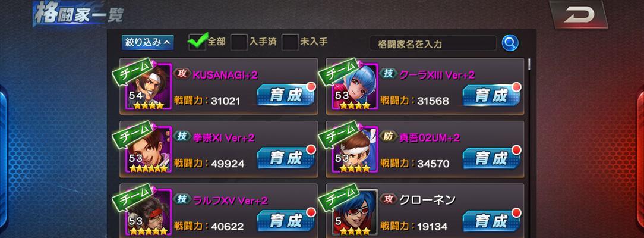Click 育成 button for クーラXIII Ver+2

pyautogui.click(x=492, y=95)
